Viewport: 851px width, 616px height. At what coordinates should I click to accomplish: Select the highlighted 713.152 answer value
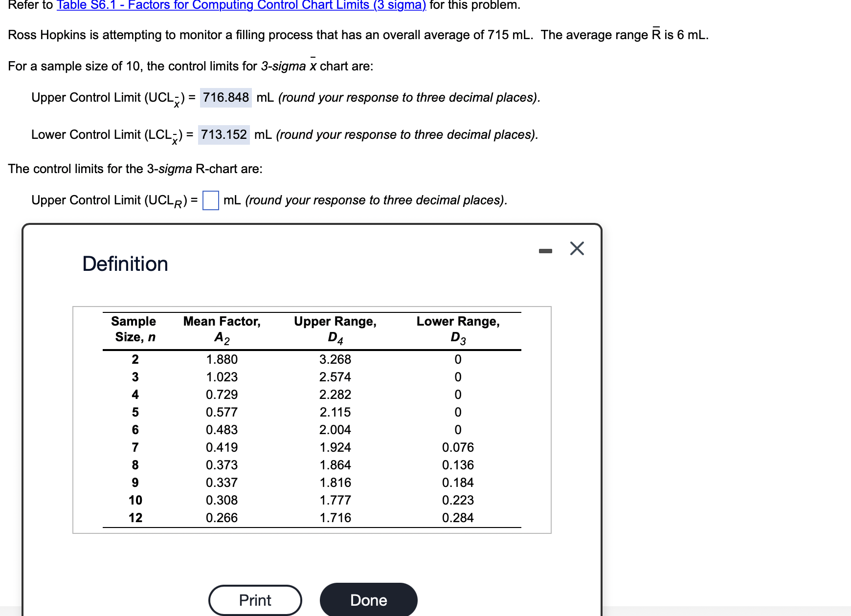click(x=223, y=134)
